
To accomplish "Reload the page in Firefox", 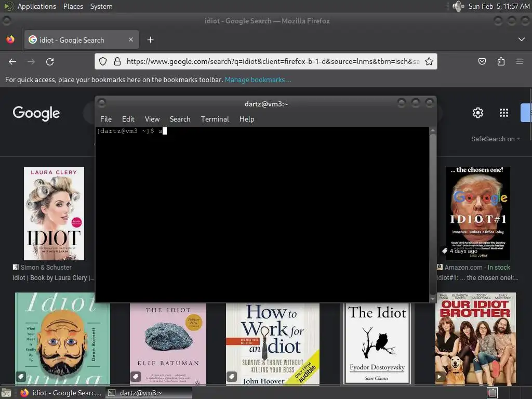I will (50, 61).
